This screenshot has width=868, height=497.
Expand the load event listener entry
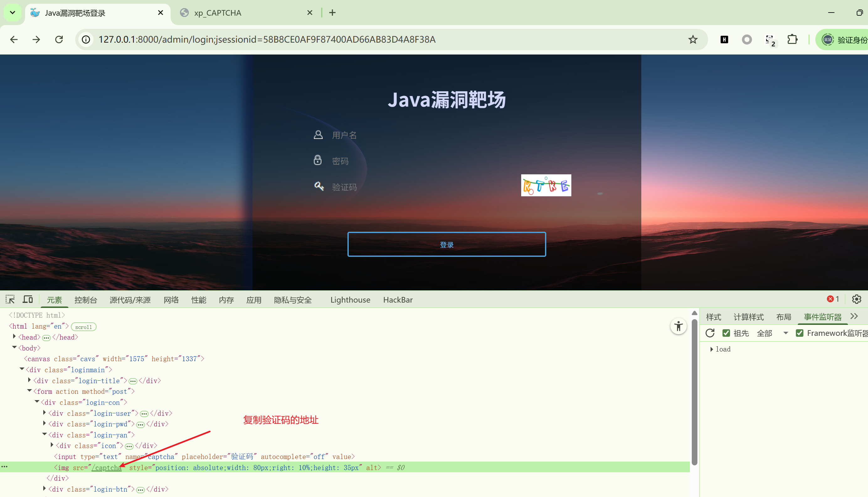[712, 349]
